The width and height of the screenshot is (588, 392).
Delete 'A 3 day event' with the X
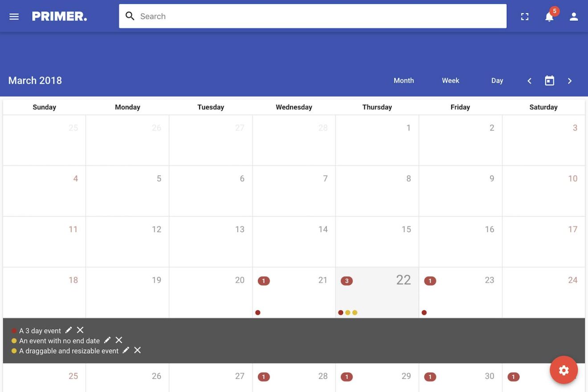pyautogui.click(x=80, y=330)
